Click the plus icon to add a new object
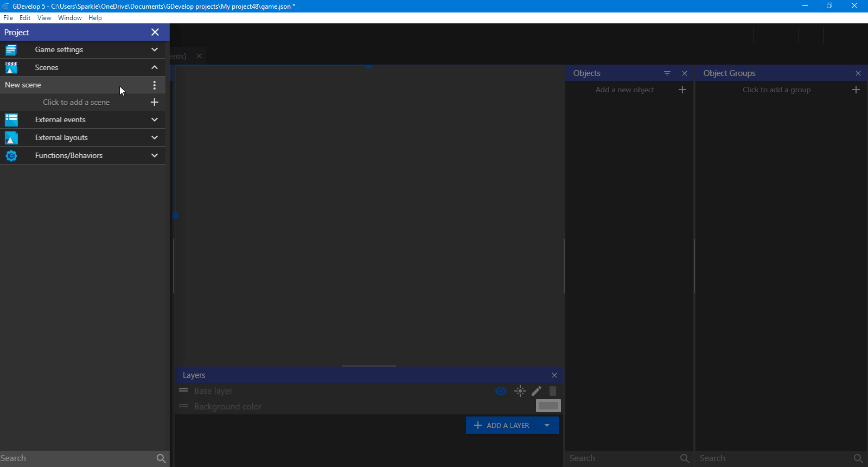This screenshot has width=868, height=467. [682, 90]
